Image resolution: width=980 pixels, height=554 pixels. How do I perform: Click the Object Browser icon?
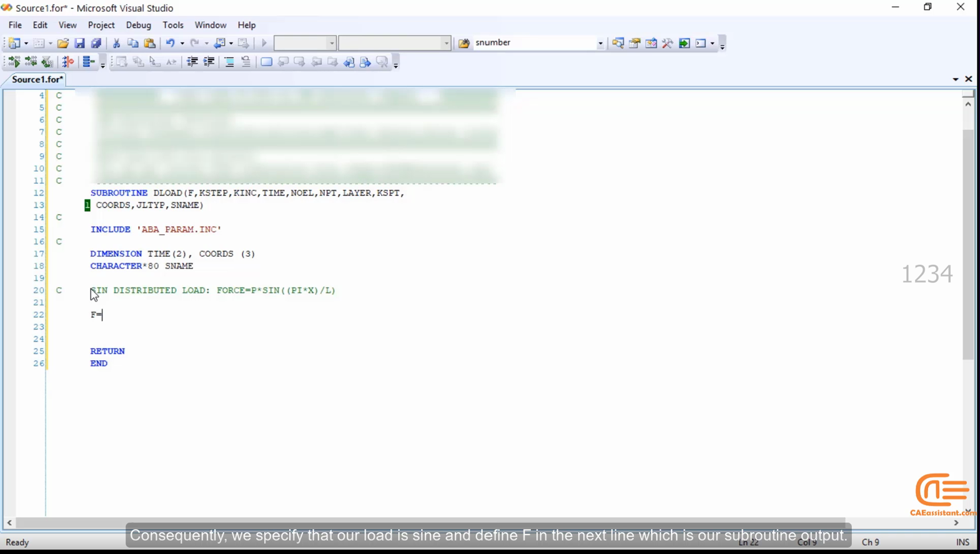click(651, 43)
